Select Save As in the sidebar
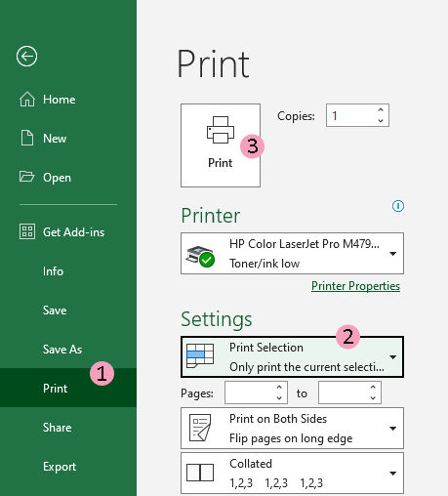 (62, 350)
